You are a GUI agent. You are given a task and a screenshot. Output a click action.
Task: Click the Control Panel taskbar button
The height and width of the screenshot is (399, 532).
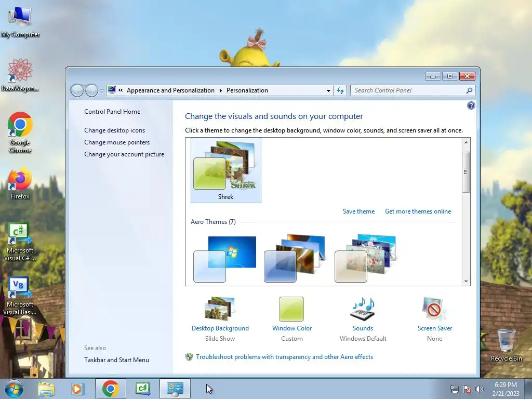175,389
